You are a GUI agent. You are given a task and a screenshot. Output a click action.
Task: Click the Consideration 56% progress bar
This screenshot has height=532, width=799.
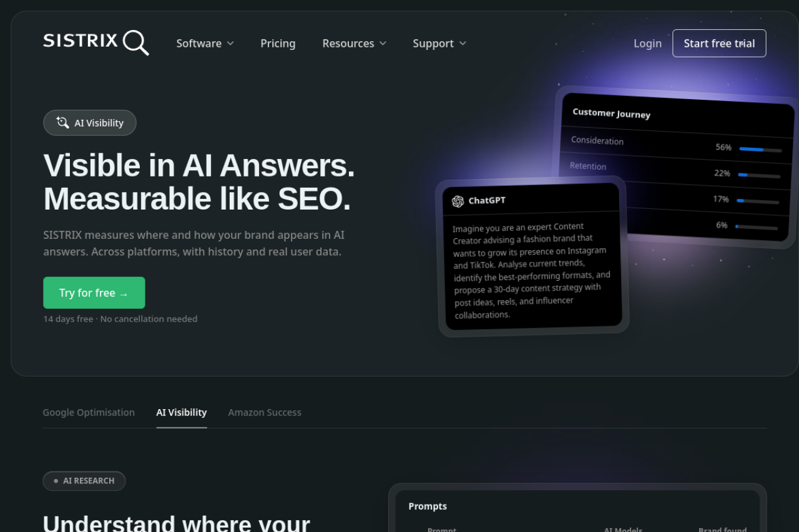760,150
